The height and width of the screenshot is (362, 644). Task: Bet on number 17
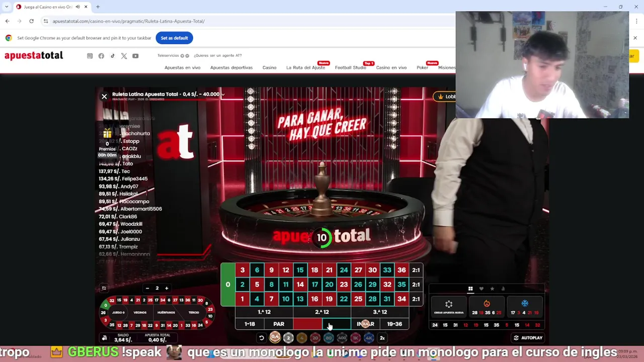pos(314,285)
